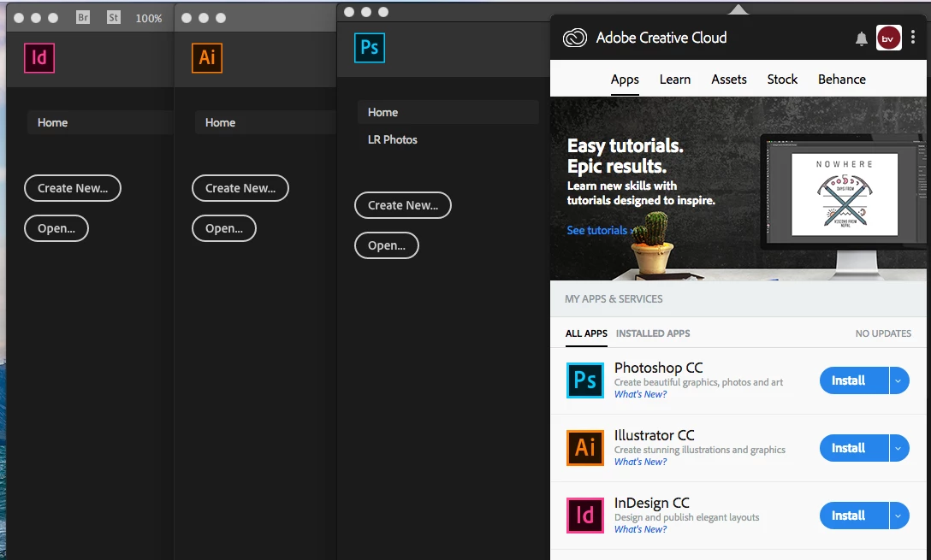Open What's New link under Photoshop CC
The height and width of the screenshot is (560, 931).
[x=640, y=394]
